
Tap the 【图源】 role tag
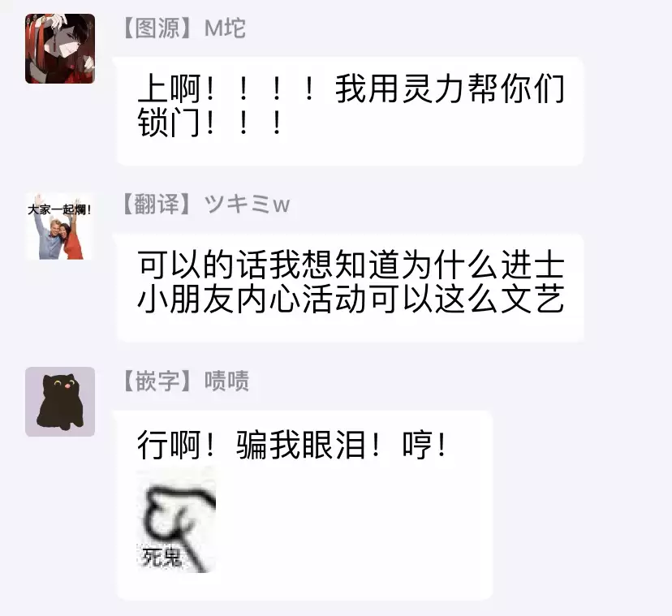point(157,28)
